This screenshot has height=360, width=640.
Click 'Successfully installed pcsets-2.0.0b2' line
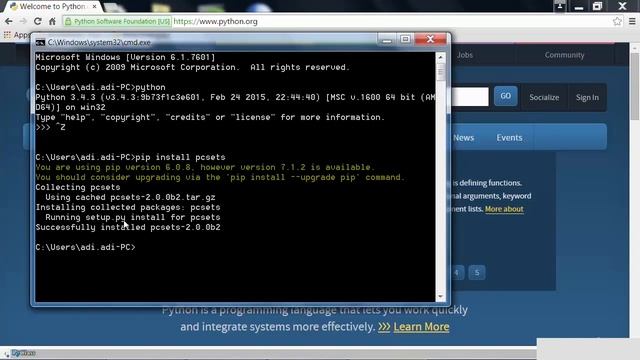point(128,227)
